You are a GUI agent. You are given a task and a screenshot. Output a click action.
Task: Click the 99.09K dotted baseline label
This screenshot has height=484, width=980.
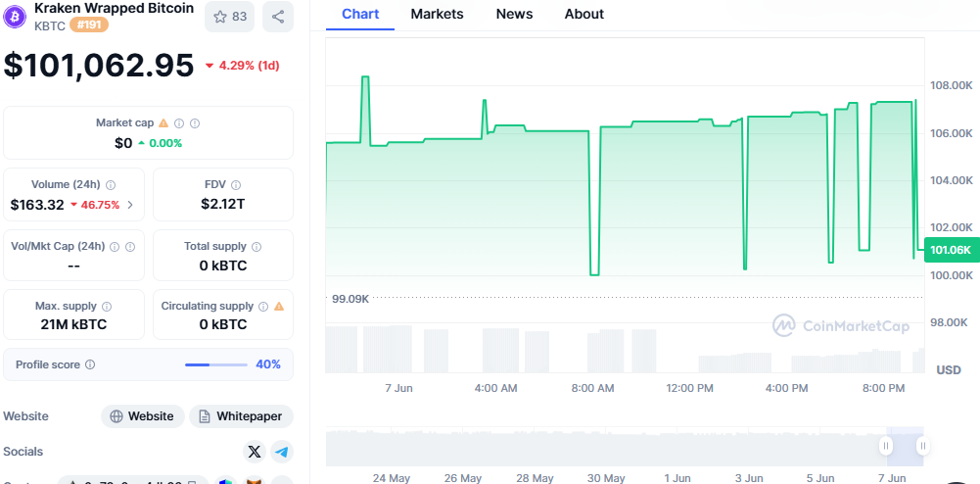350,298
